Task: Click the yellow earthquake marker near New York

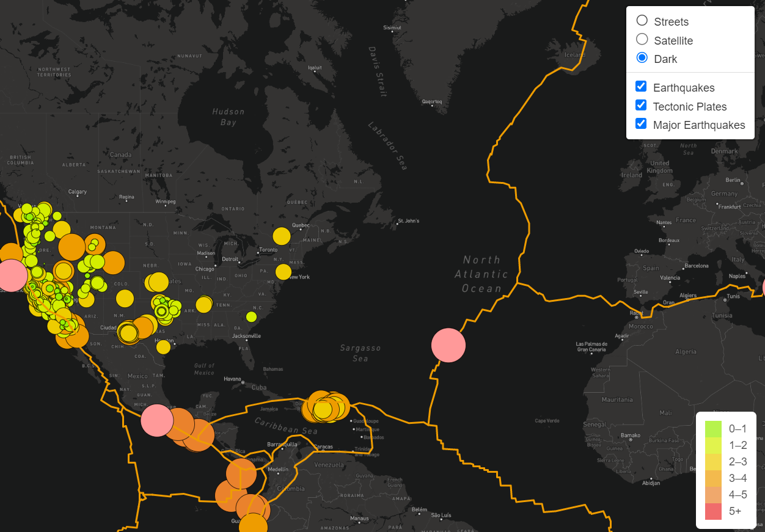Action: pyautogui.click(x=283, y=271)
